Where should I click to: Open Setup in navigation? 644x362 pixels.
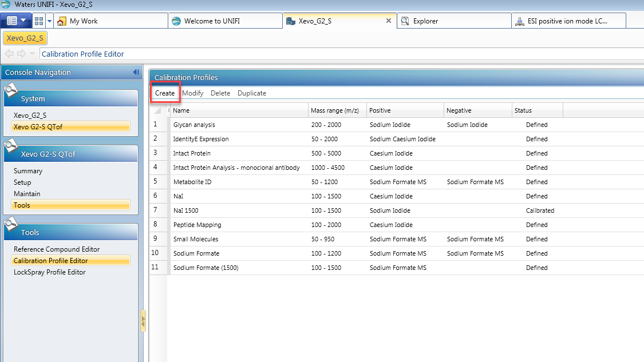(x=22, y=182)
